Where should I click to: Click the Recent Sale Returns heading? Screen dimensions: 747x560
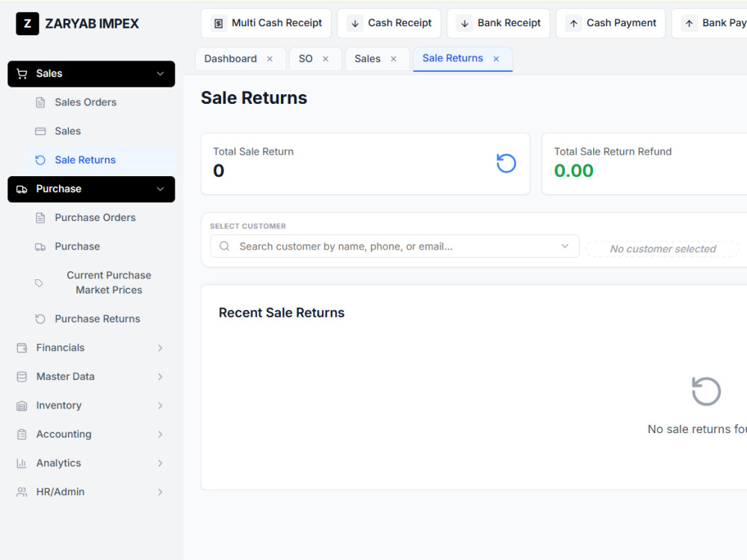[282, 313]
